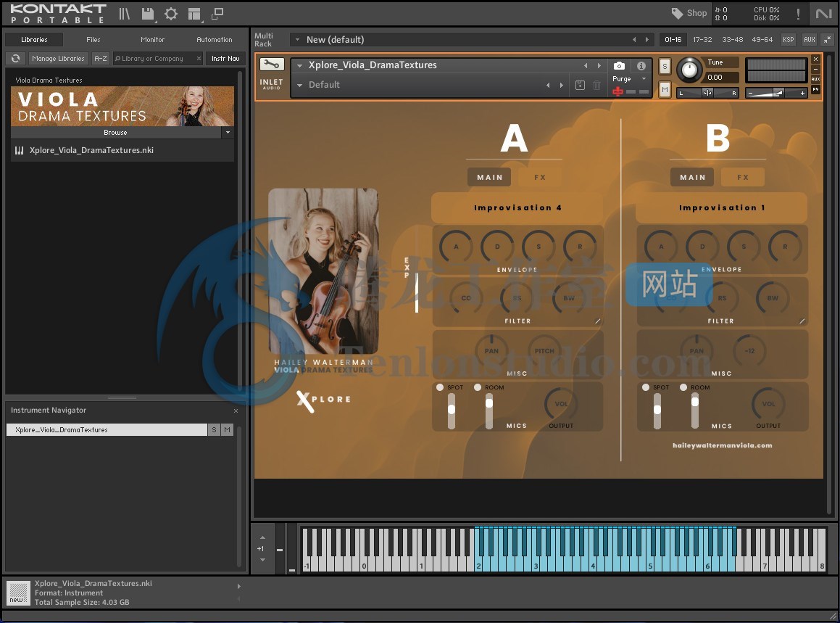This screenshot has height=623, width=840.
Task: Click the KSP button in rack header
Action: click(x=788, y=40)
